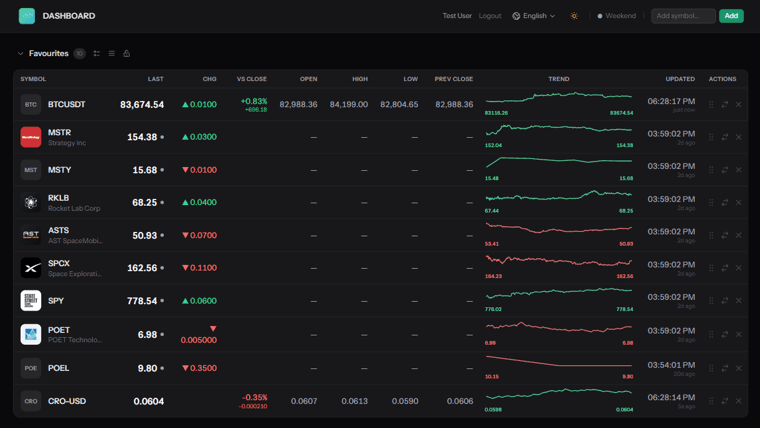This screenshot has height=428, width=760.
Task: Click the green Add button
Action: (731, 16)
